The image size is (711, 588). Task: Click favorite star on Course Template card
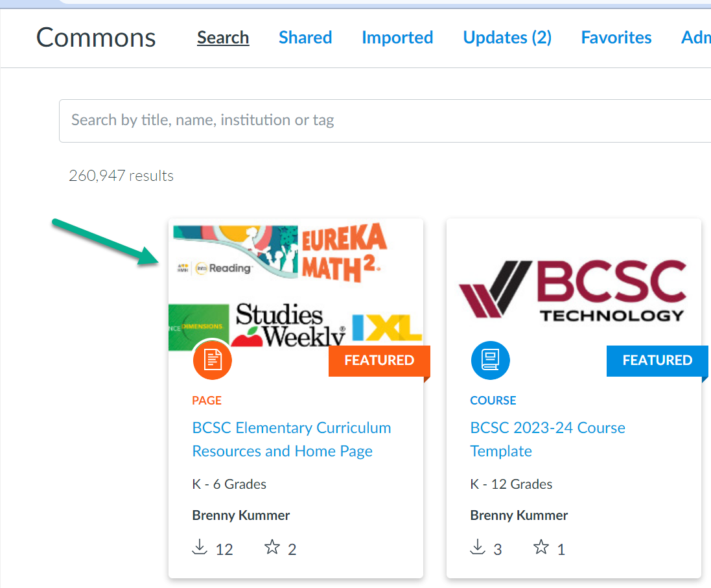click(x=541, y=547)
